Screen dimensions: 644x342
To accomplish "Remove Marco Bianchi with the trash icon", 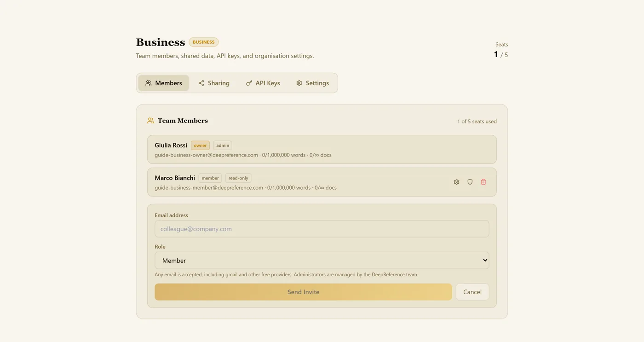I will pos(483,182).
